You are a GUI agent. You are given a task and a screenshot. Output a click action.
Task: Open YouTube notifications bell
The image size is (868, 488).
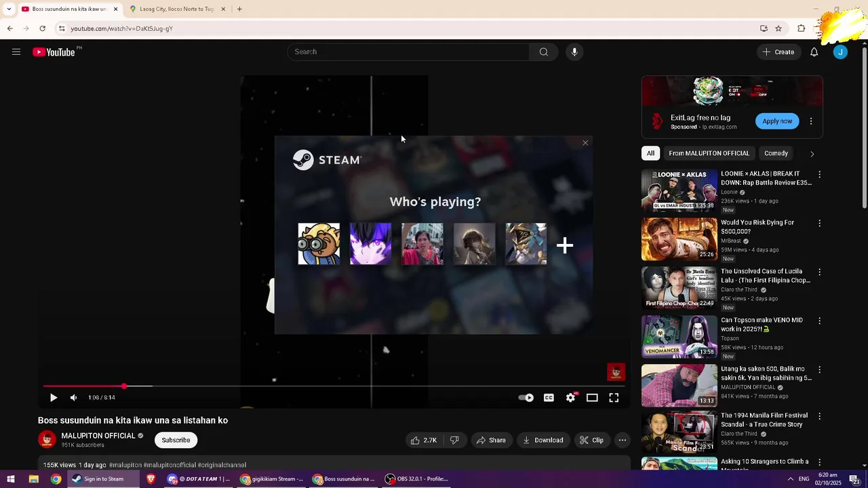[814, 52]
